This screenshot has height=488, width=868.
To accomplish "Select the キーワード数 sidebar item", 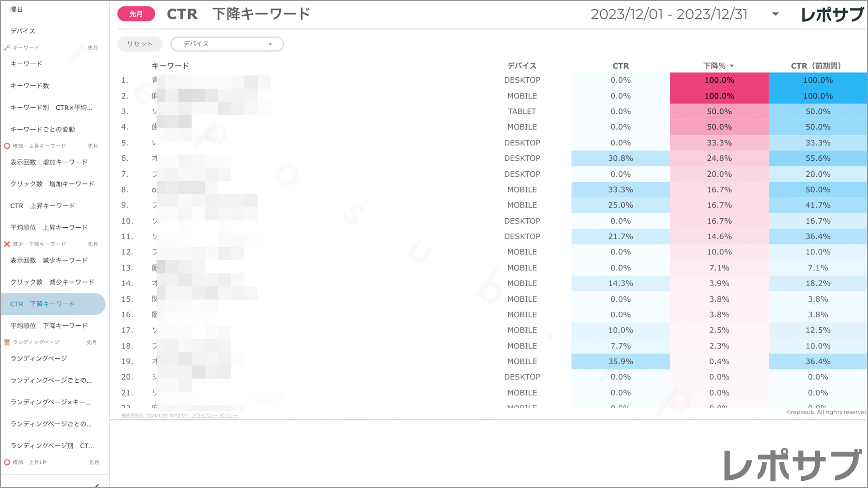I will (x=30, y=85).
